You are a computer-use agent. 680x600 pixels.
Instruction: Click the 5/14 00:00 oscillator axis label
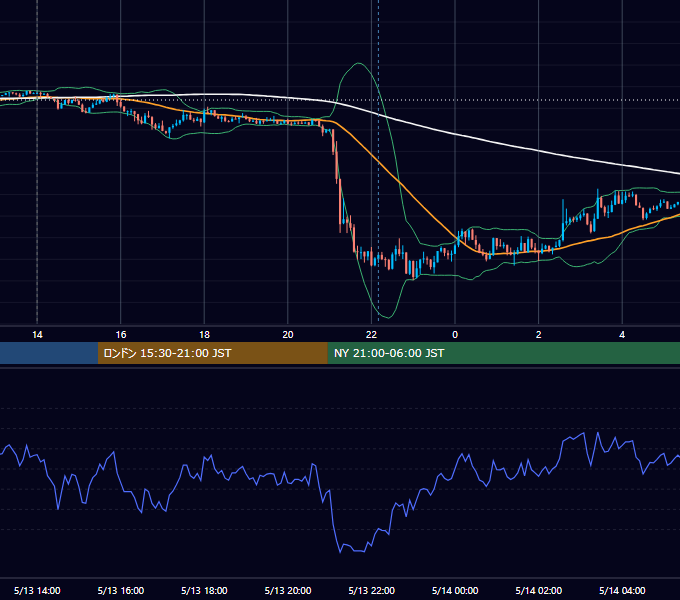point(455,590)
